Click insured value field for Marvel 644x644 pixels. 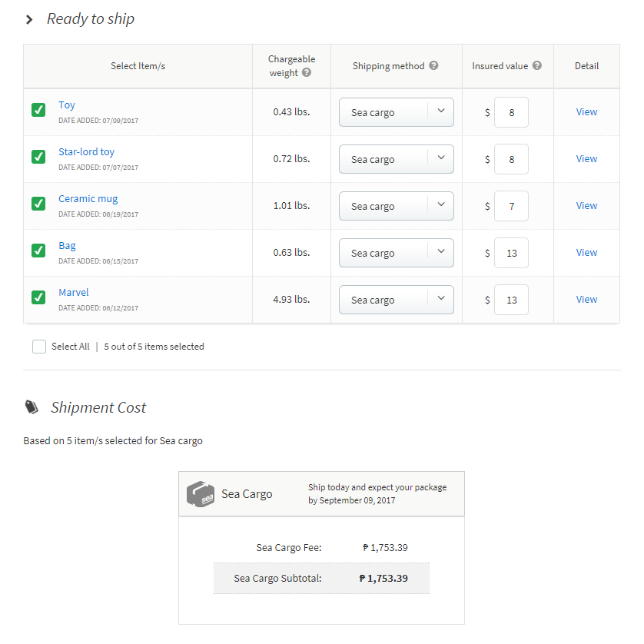coord(511,300)
